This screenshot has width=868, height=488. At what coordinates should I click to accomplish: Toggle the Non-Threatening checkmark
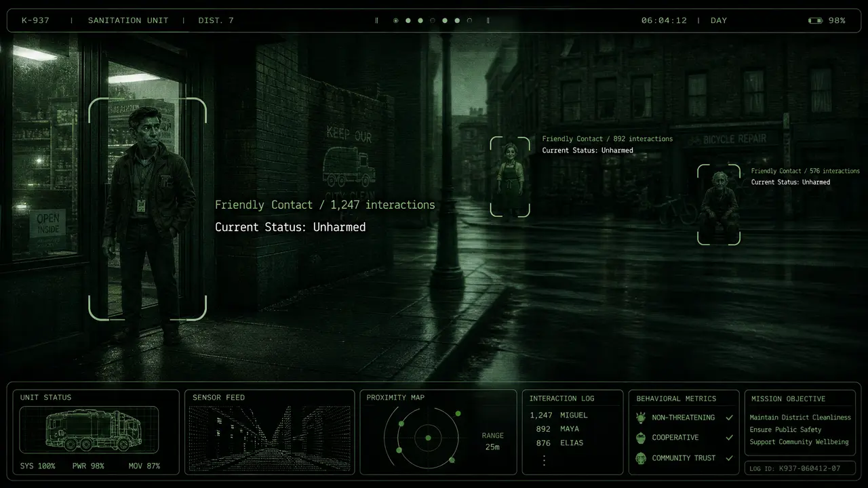pos(730,418)
